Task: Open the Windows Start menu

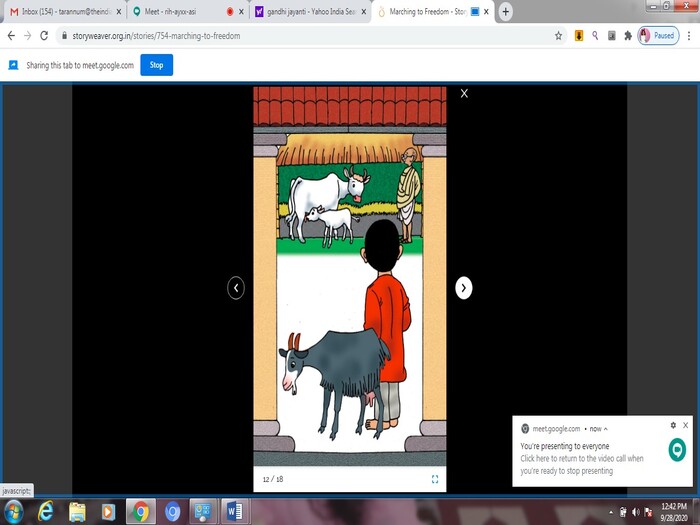Action: (x=13, y=512)
